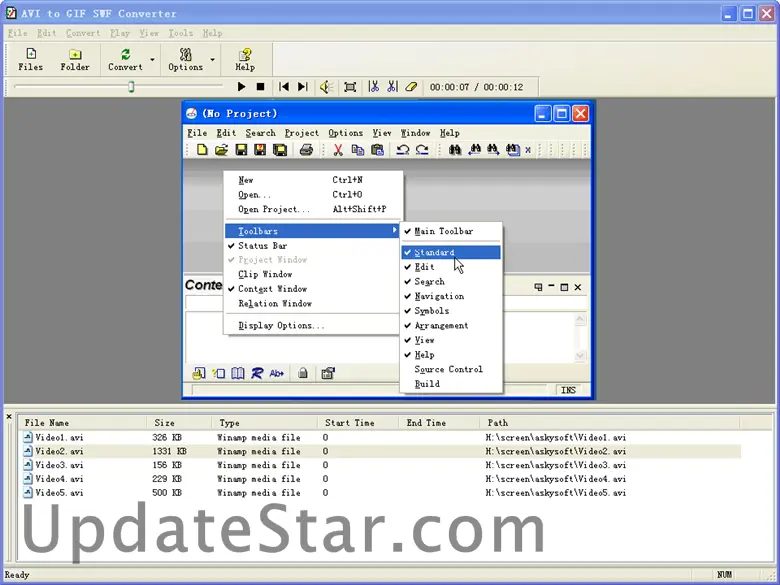
Task: Click the blue R icon in bottom toolbar
Action: pos(257,373)
